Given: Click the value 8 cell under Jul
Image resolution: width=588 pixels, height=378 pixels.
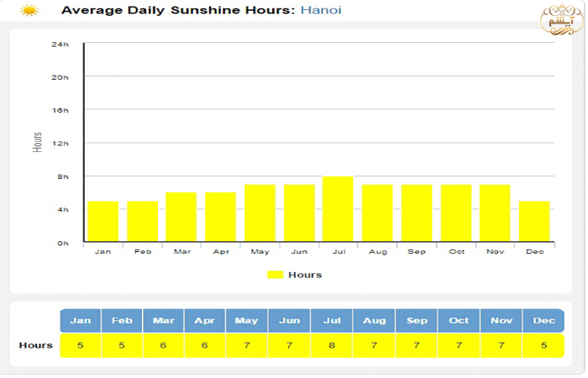Looking at the screenshot, I should (x=332, y=345).
